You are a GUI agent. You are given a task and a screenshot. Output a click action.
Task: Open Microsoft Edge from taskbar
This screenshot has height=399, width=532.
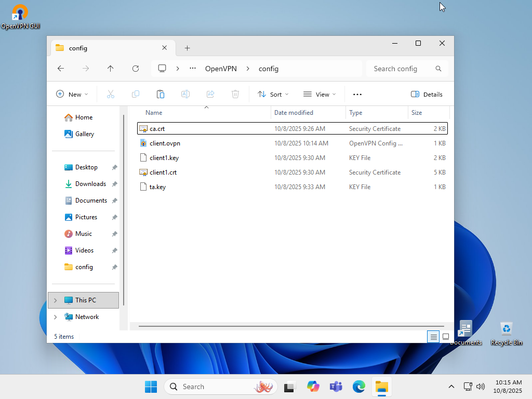pyautogui.click(x=358, y=387)
